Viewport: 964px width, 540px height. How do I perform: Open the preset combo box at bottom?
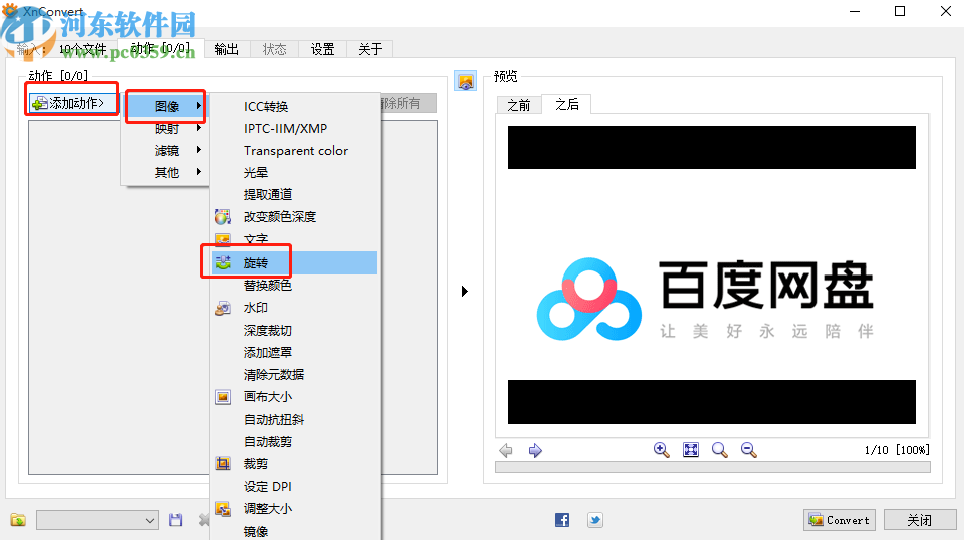[97, 520]
